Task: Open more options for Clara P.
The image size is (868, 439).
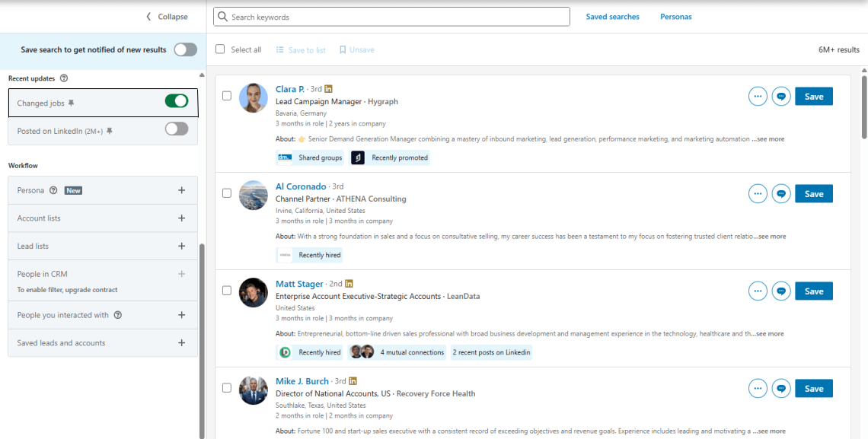Action: (x=758, y=96)
